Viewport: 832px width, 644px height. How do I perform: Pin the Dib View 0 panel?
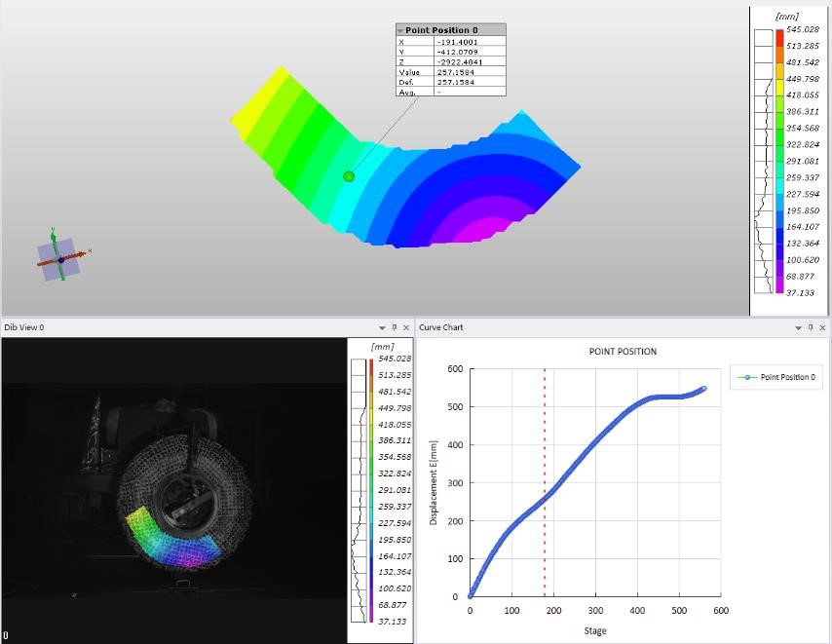[x=396, y=328]
